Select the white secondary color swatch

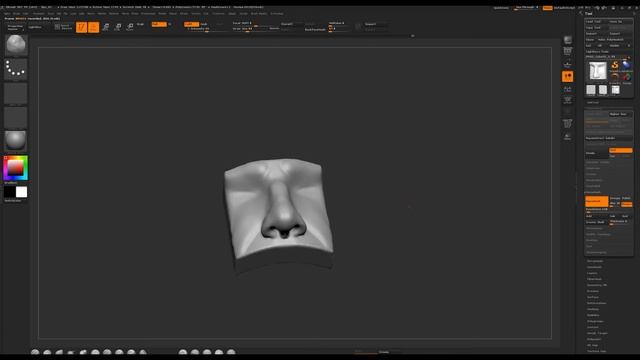point(21,192)
